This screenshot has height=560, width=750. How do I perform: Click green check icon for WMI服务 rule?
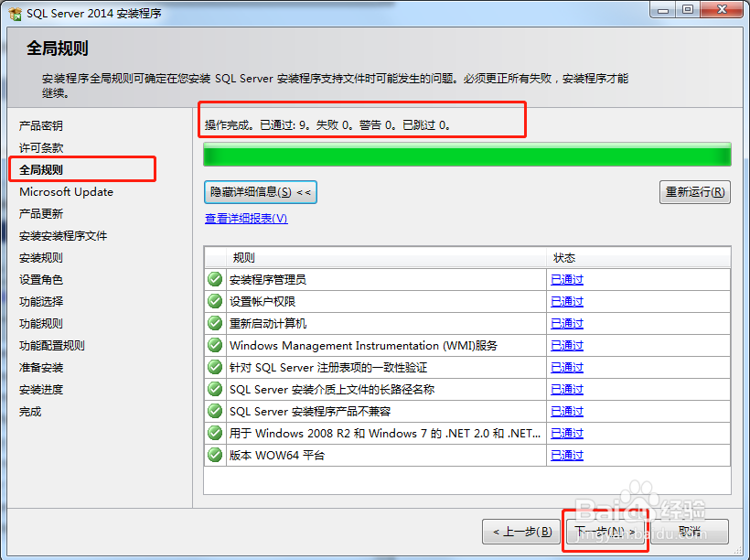(215, 345)
